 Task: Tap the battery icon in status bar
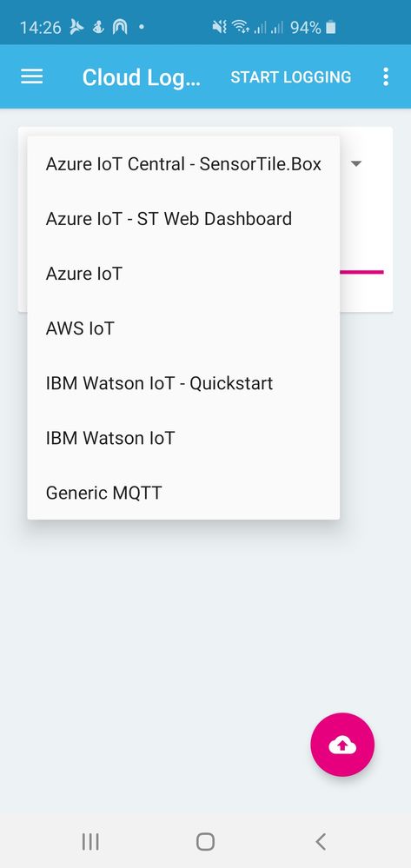click(x=331, y=27)
